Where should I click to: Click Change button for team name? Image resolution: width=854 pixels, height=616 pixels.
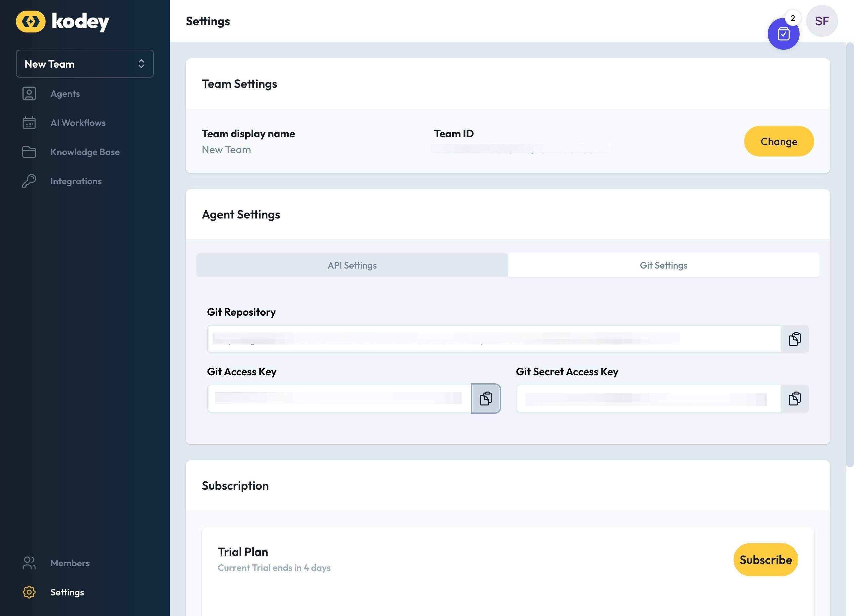click(779, 142)
